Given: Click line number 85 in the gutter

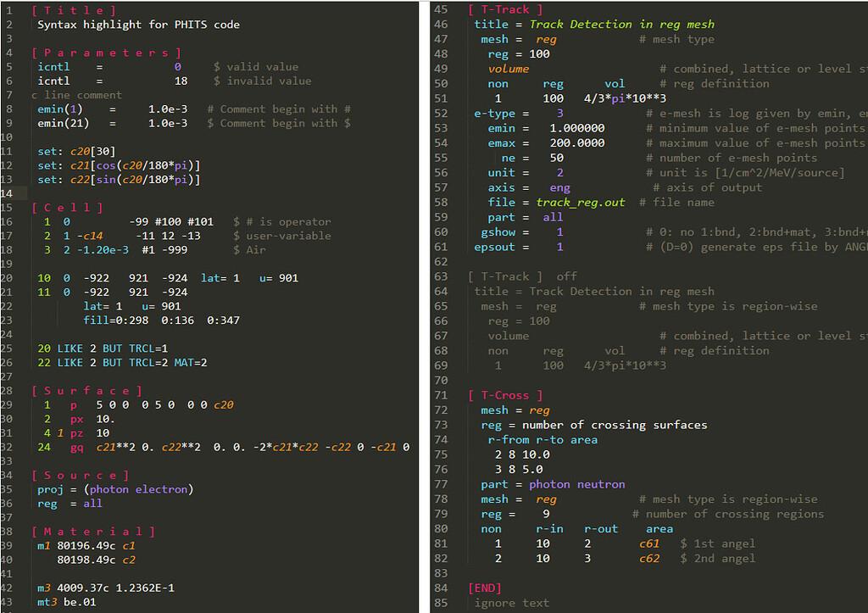Looking at the screenshot, I should [441, 603].
